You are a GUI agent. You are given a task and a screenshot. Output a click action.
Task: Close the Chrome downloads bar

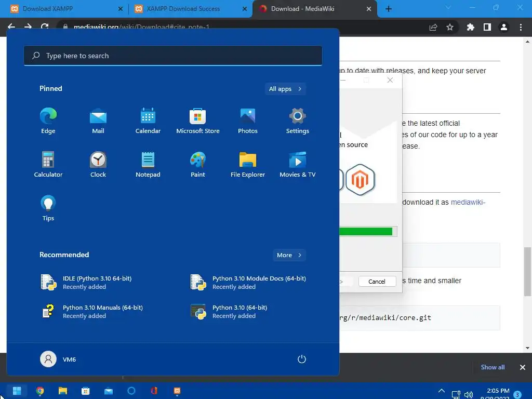point(523,367)
